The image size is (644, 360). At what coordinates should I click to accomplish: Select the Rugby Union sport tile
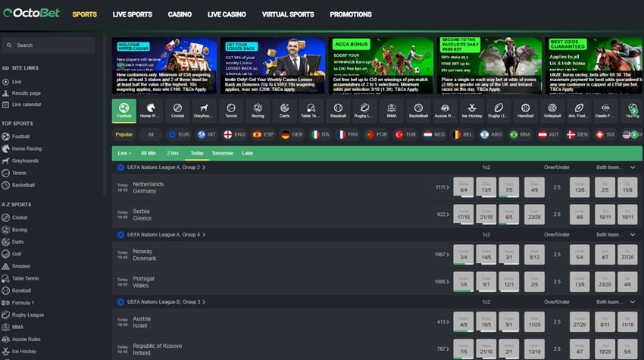pos(499,111)
